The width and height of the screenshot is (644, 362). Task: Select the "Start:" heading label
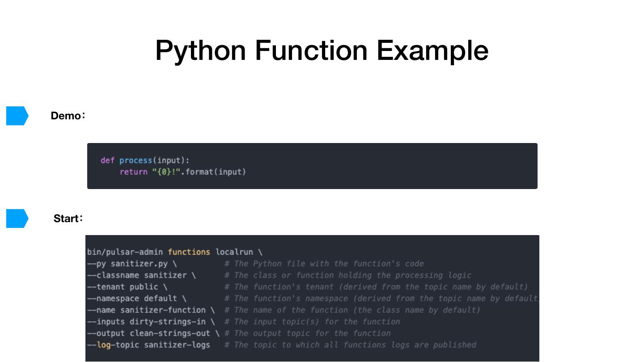[x=68, y=219]
